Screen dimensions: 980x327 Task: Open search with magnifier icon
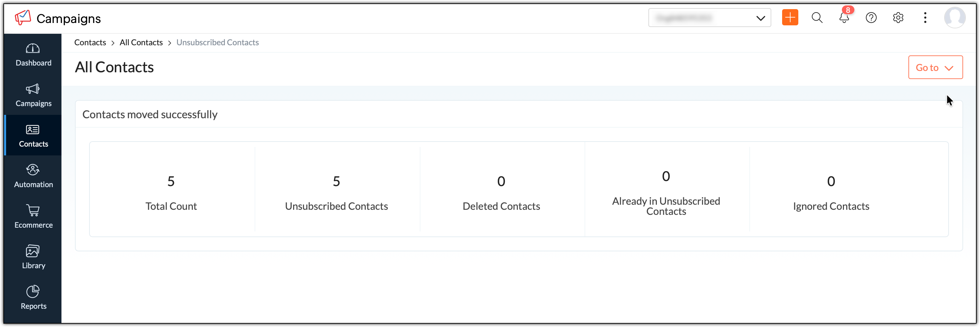817,18
